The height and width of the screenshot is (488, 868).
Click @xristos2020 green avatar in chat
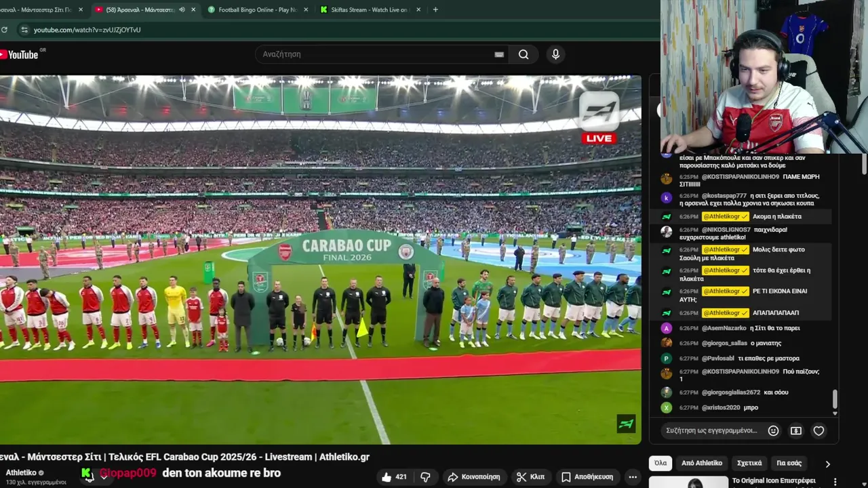click(x=667, y=407)
